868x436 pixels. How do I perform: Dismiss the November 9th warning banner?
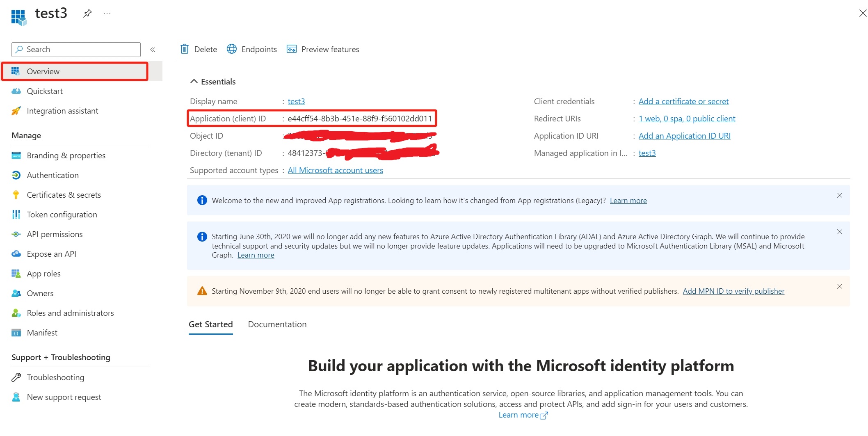click(840, 286)
